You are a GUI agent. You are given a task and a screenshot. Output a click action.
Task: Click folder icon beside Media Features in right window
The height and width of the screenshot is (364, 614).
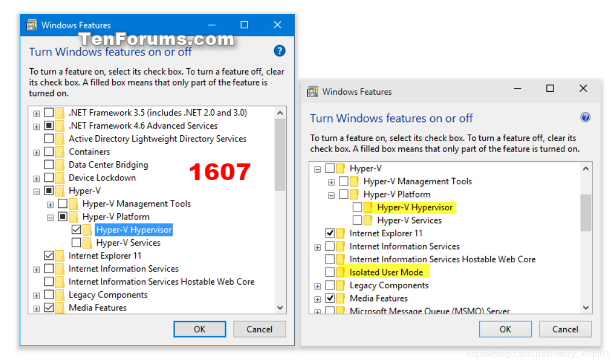(x=341, y=298)
